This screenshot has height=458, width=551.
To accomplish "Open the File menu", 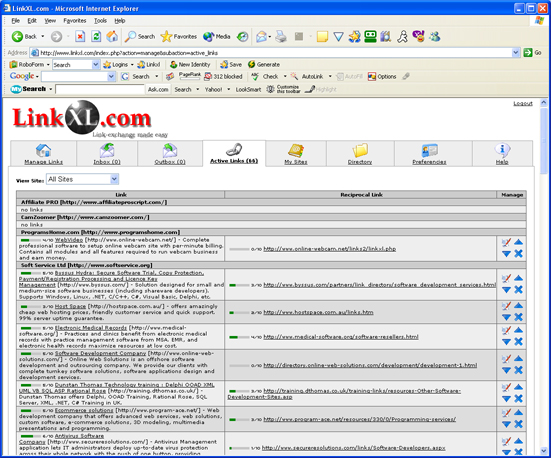I will 15,21.
